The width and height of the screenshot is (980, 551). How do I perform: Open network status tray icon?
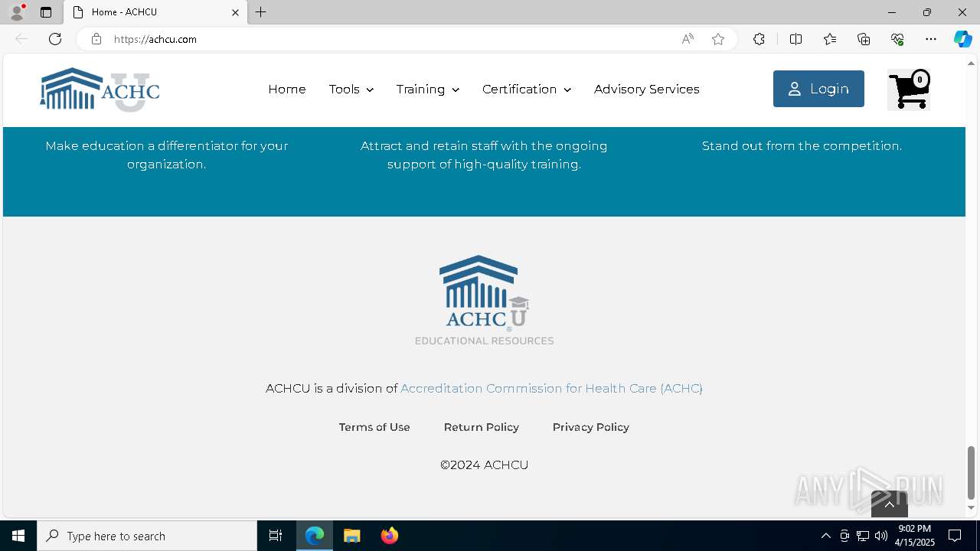[863, 536]
